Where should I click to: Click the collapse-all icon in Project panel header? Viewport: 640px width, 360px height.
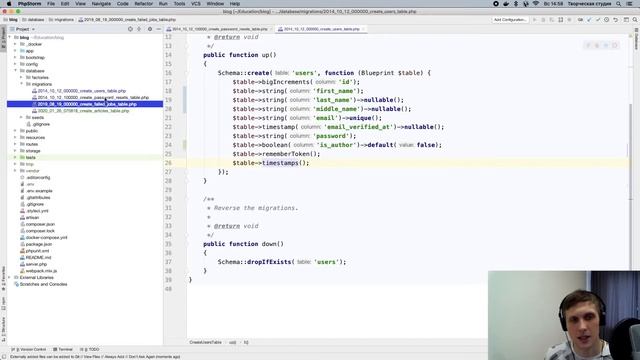click(139, 29)
